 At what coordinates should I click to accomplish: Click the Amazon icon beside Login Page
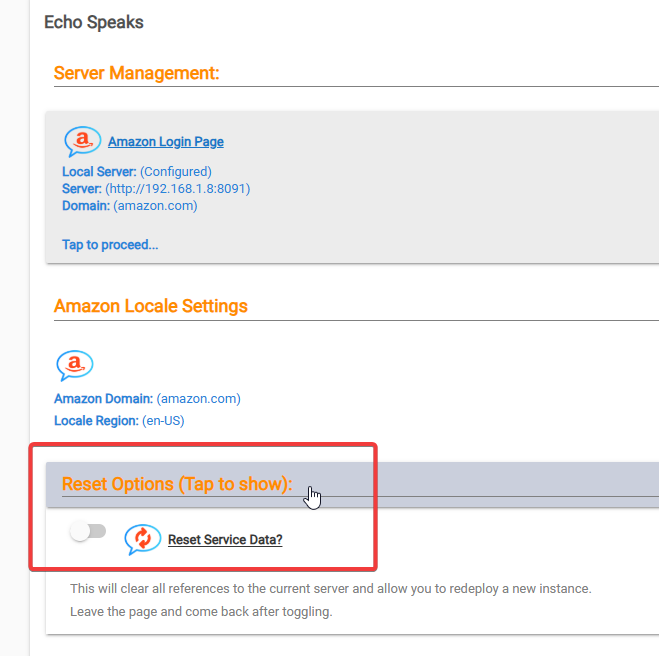coord(82,141)
